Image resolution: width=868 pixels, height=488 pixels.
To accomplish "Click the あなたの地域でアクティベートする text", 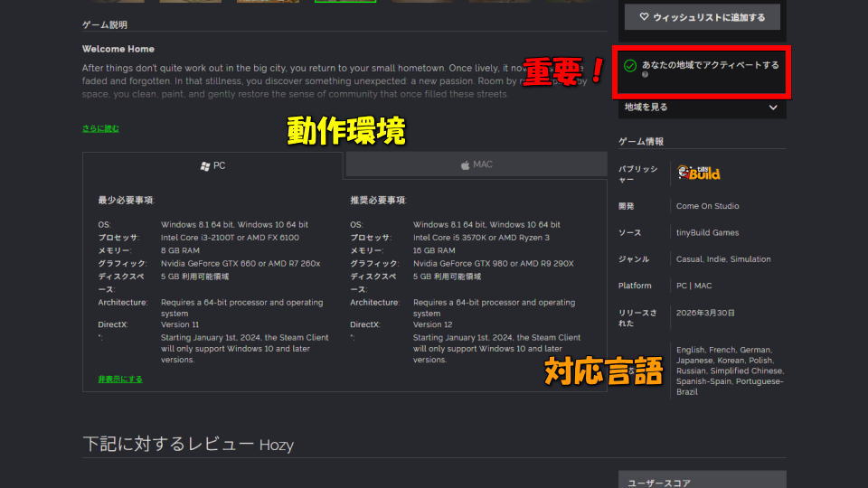I will click(711, 65).
